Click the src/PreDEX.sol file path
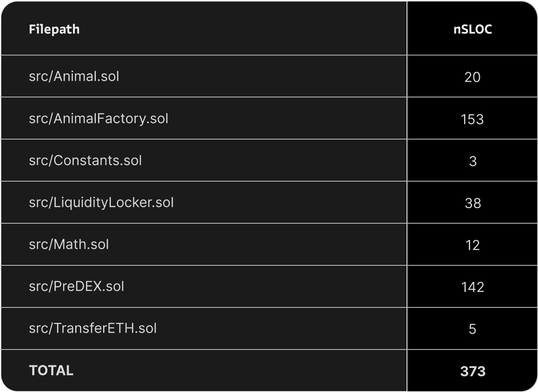This screenshot has width=538, height=392. coord(76,286)
